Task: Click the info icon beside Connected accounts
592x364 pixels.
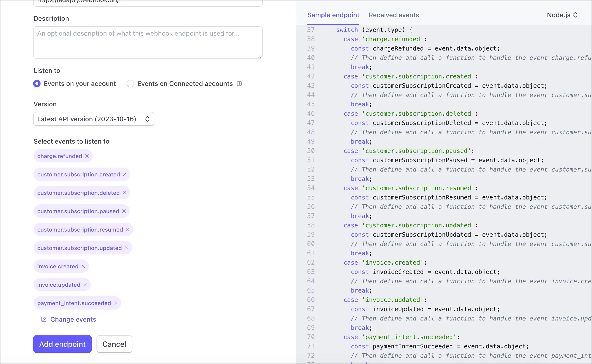Action: click(239, 84)
